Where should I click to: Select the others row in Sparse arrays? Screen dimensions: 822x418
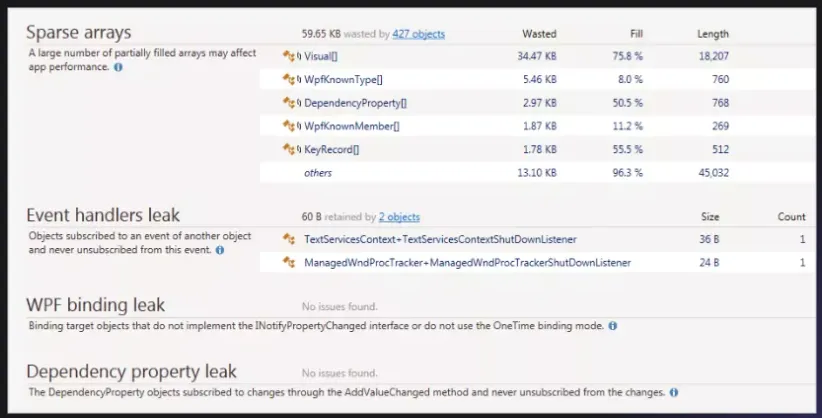pyautogui.click(x=318, y=173)
